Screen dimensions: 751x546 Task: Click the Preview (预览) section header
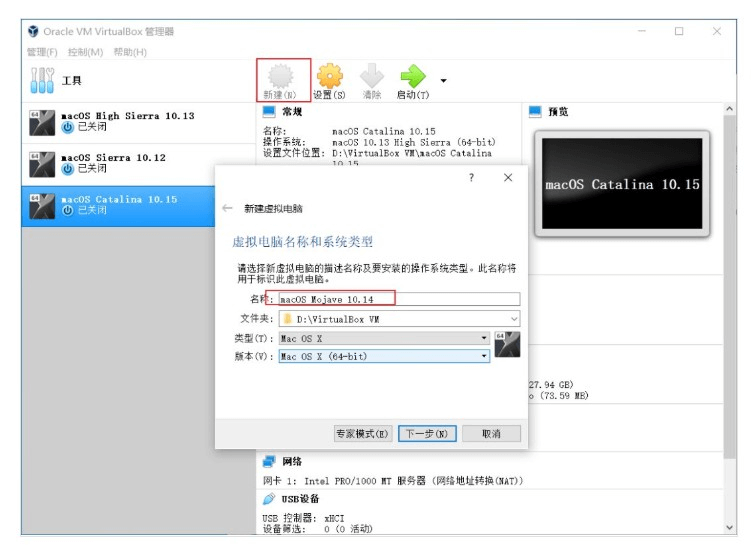click(558, 112)
